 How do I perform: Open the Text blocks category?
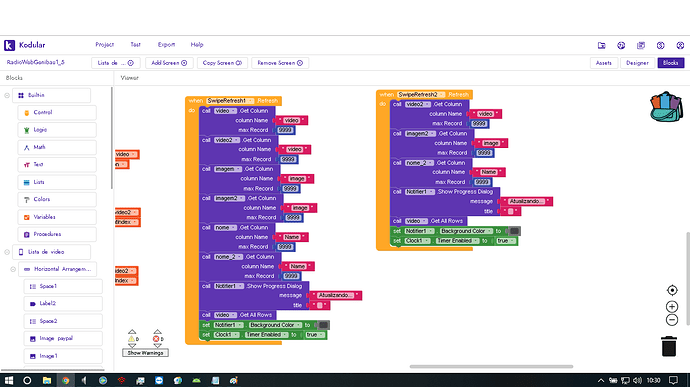tap(57, 165)
